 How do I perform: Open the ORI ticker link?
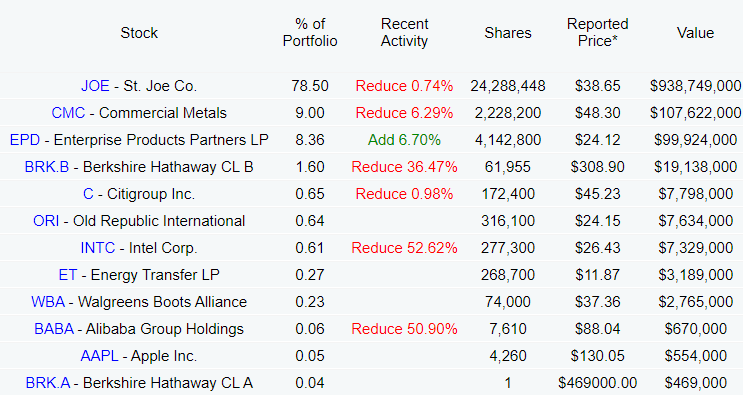click(46, 221)
